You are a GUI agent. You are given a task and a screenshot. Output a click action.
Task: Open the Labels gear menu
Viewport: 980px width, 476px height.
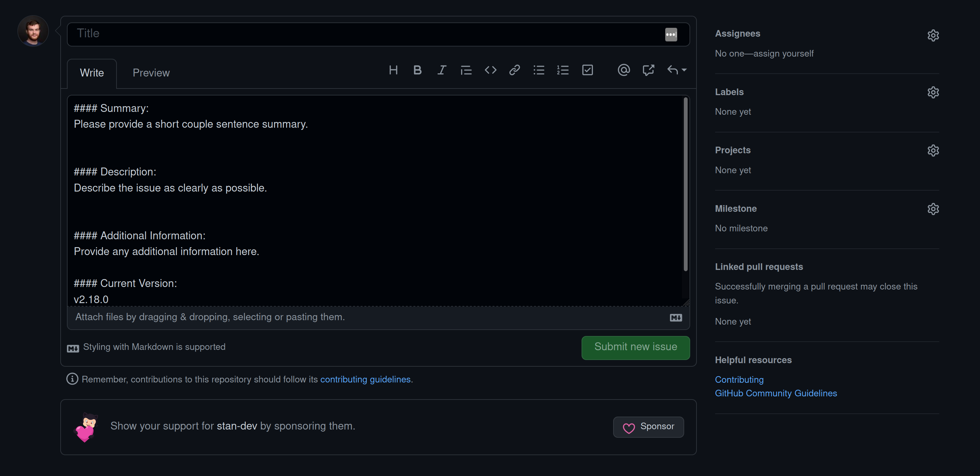click(933, 93)
